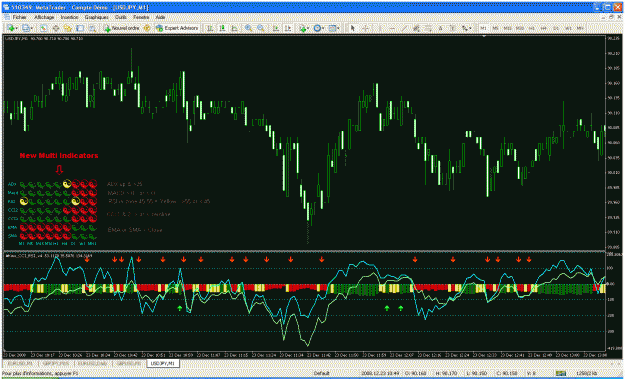The image size is (625, 379).
Task: Switch to the first EURUSD chart tab
Action: tap(20, 363)
